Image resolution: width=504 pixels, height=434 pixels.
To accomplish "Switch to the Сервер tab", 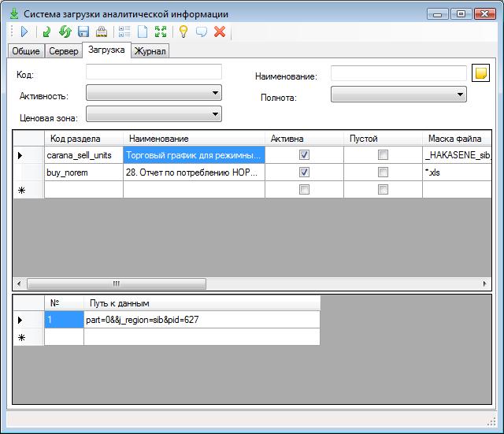I will click(x=63, y=51).
